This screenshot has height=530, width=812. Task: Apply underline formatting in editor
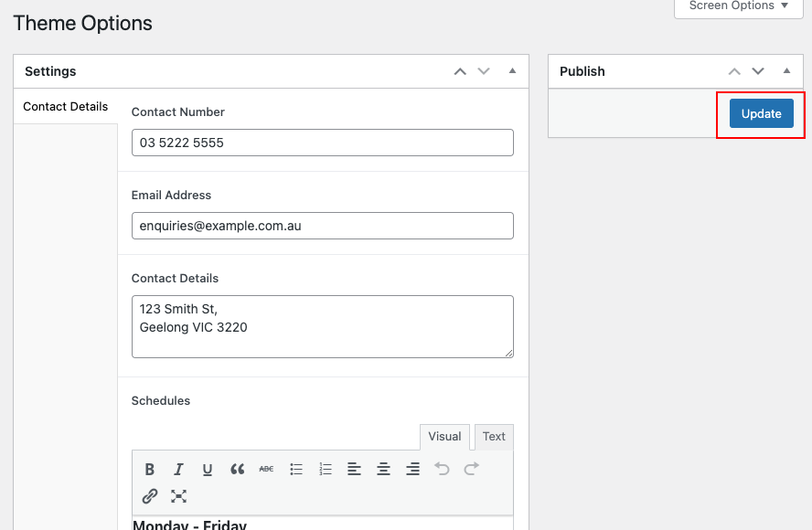point(208,469)
